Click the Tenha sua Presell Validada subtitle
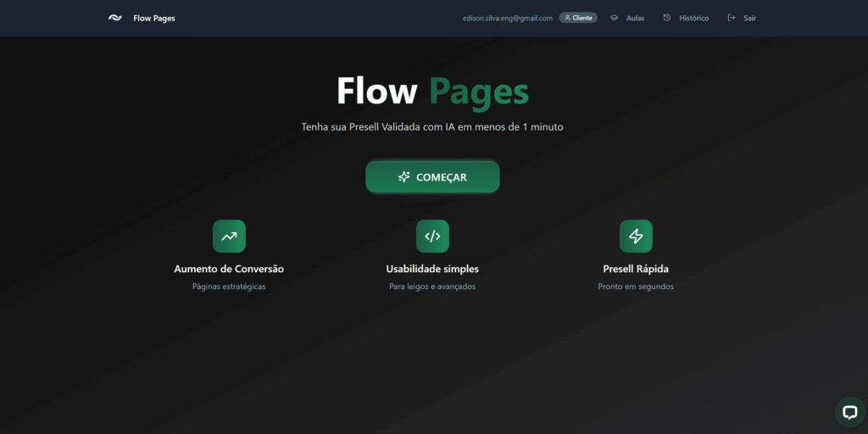Viewport: 868px width, 434px height. [432, 127]
